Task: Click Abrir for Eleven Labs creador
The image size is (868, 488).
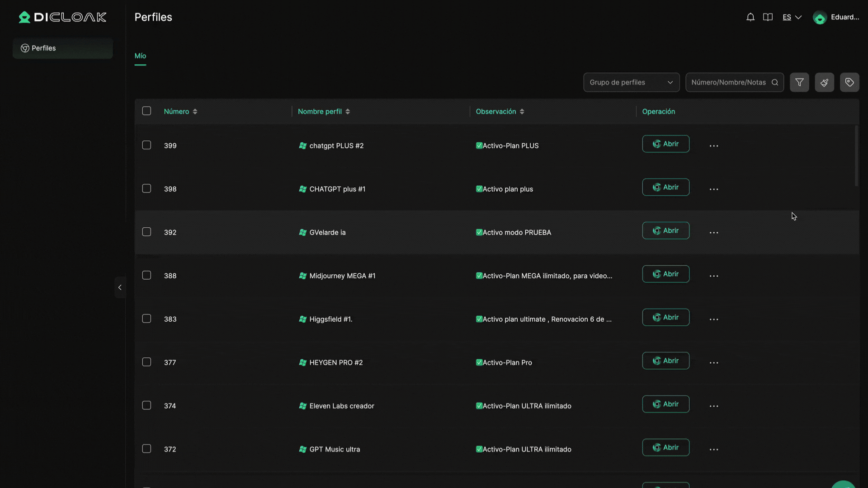Action: tap(665, 404)
